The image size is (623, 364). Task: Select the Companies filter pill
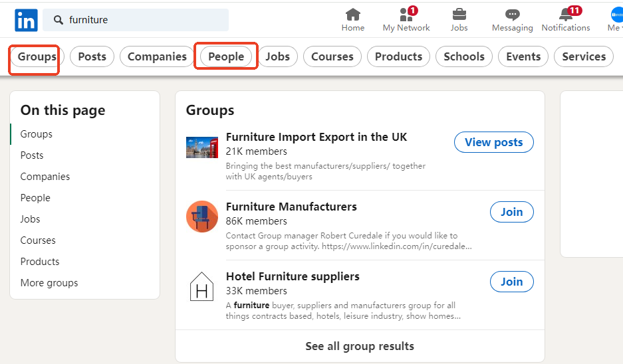(x=157, y=56)
